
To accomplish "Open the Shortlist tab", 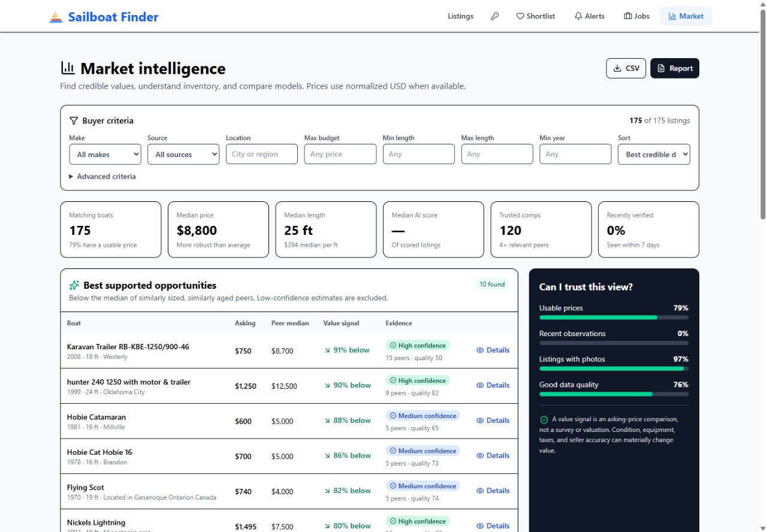I will [x=536, y=16].
